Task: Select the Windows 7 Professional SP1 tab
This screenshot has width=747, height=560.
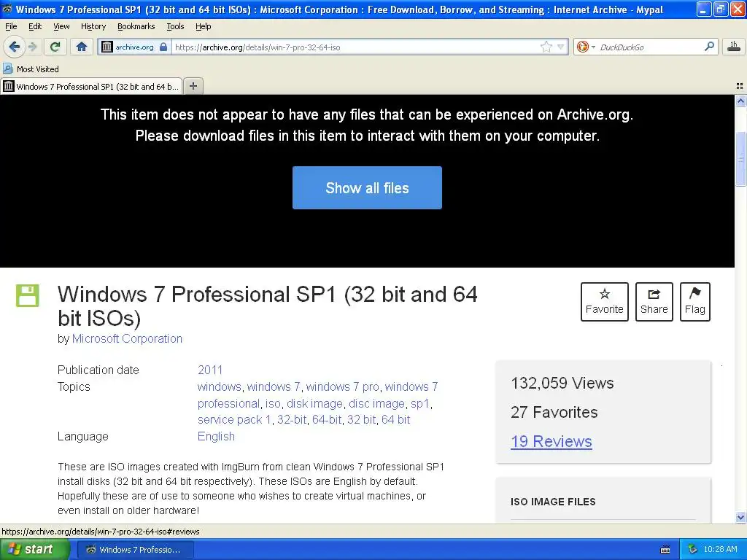Action: [x=91, y=86]
